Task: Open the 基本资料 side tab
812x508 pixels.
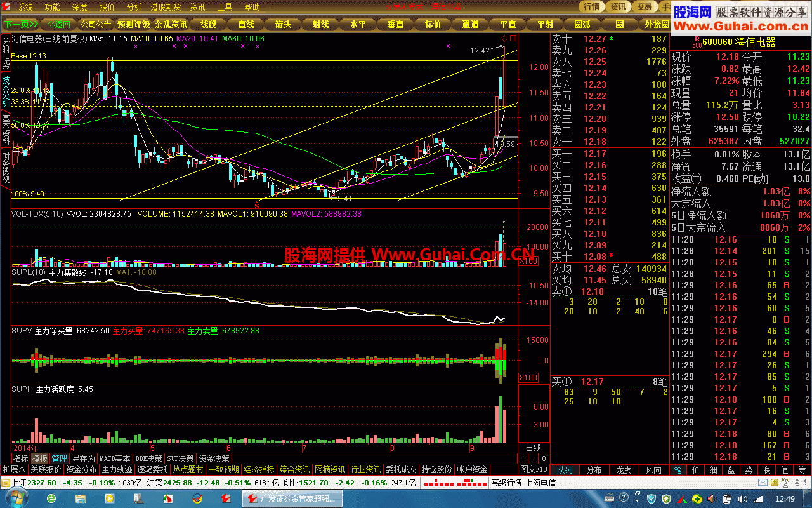Action: pos(6,128)
